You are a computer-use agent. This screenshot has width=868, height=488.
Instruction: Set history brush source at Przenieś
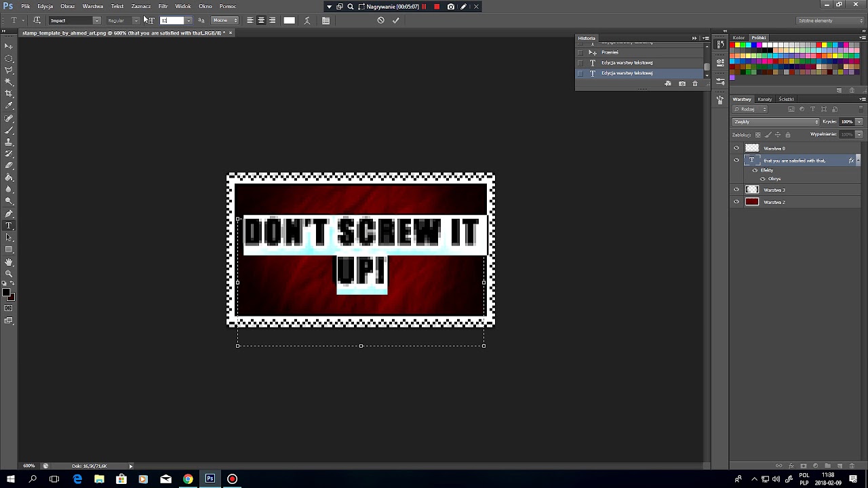580,52
